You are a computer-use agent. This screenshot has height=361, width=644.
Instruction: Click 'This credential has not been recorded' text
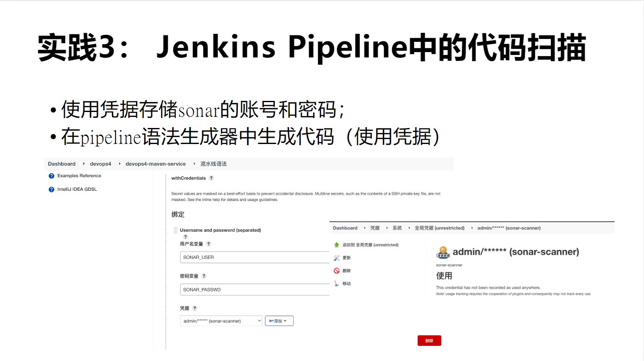(x=488, y=288)
